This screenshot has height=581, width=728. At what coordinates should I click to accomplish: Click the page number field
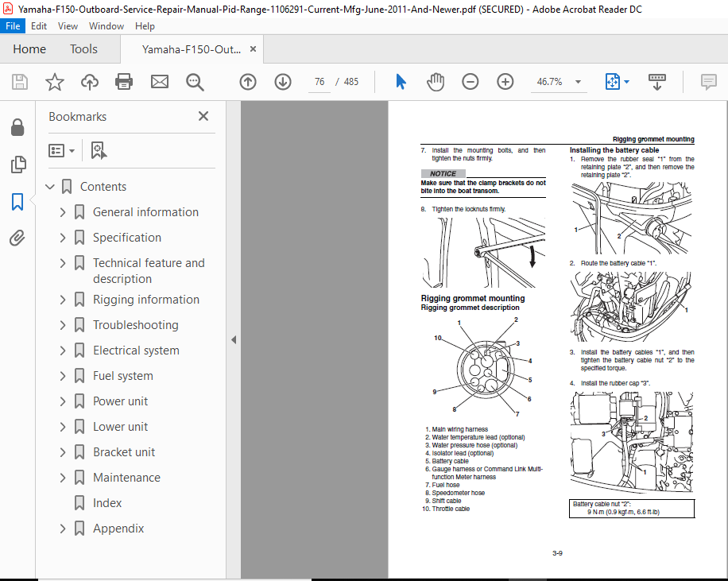(319, 82)
